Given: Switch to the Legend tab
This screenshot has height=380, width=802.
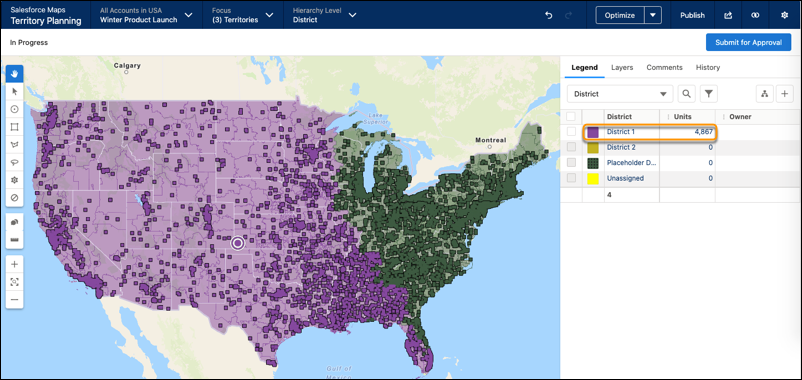Looking at the screenshot, I should click(x=584, y=68).
